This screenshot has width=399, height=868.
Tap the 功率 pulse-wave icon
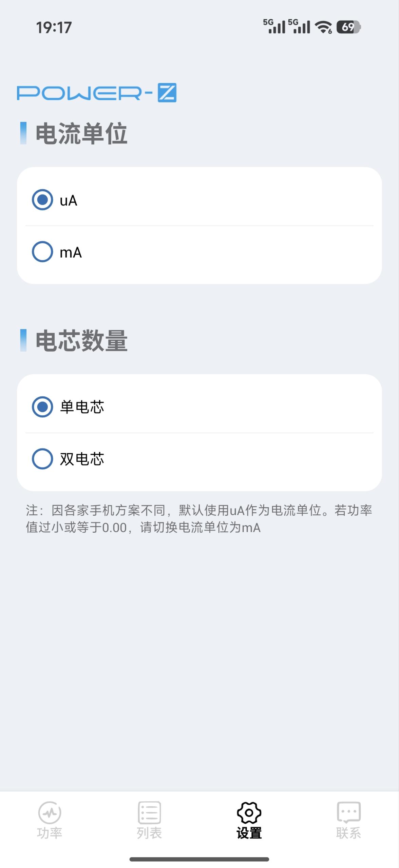point(50,812)
